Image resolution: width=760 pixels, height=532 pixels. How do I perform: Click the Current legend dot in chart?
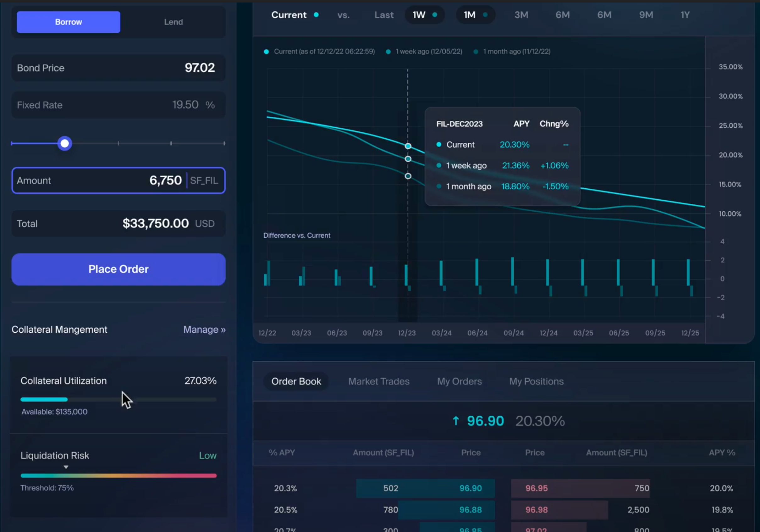266,52
